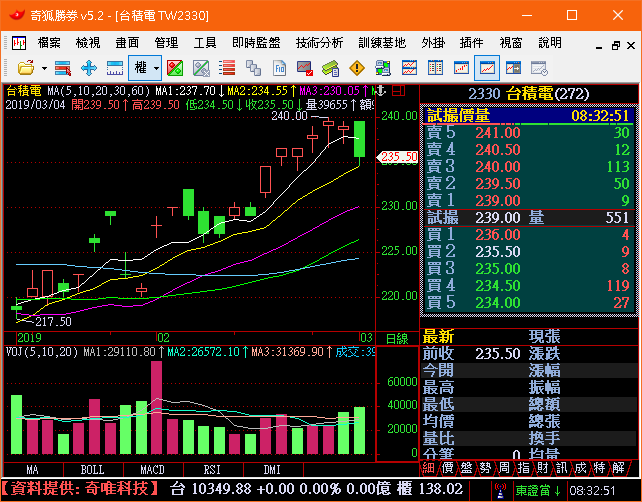Switch to the MACD indicator tab

coord(153,469)
